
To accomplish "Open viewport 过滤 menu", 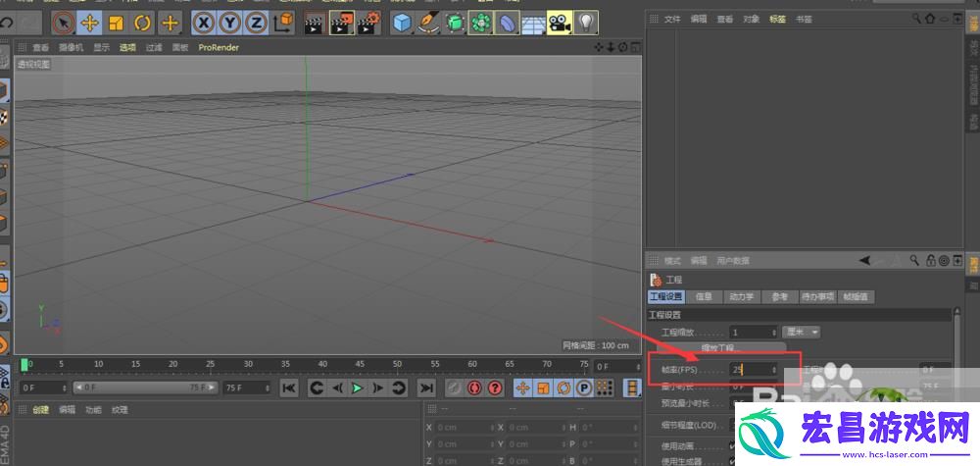I will (x=154, y=47).
